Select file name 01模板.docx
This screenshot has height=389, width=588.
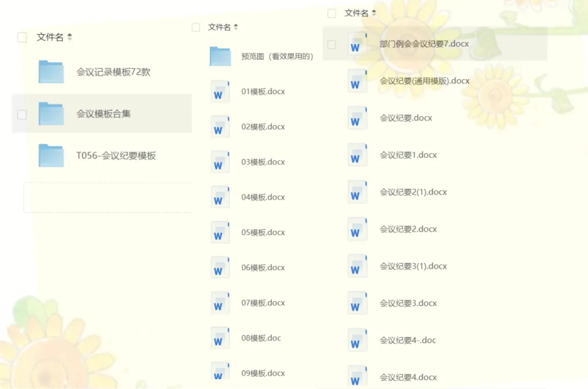click(x=263, y=92)
